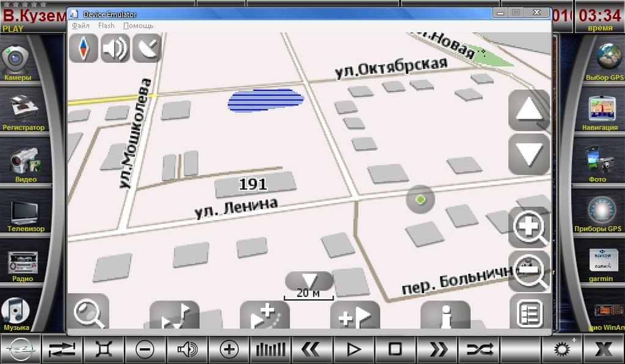Select the green position marker on the map
This screenshot has height=364, width=625.
click(420, 199)
